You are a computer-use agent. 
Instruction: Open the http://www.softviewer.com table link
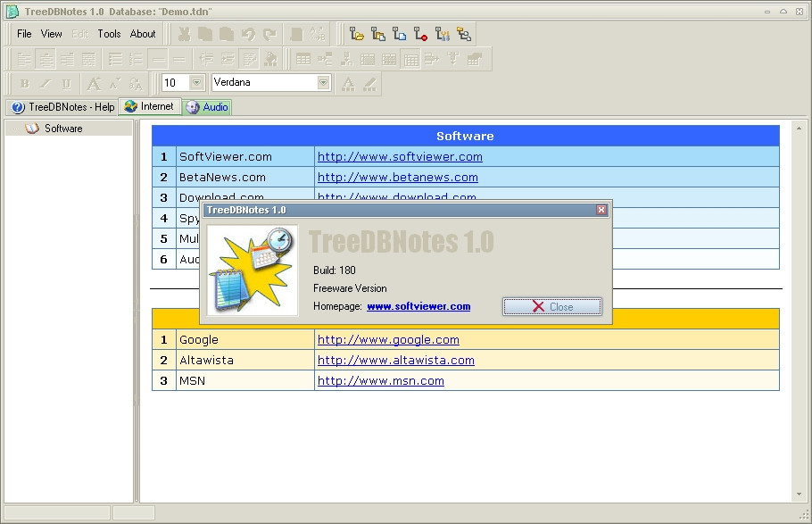[x=400, y=156]
